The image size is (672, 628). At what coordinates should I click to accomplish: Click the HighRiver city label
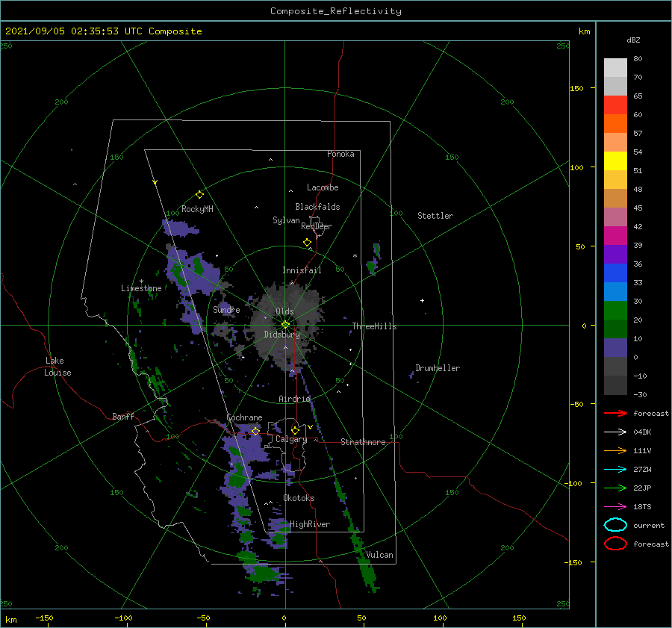[x=310, y=524]
